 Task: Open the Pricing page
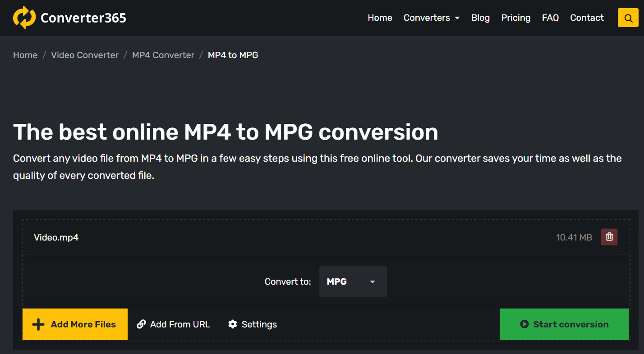pos(515,18)
